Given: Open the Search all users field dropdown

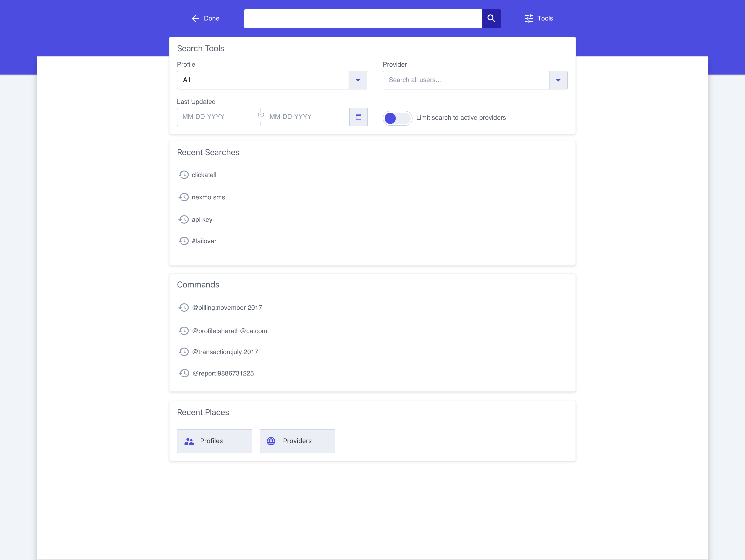Looking at the screenshot, I should point(465,80).
